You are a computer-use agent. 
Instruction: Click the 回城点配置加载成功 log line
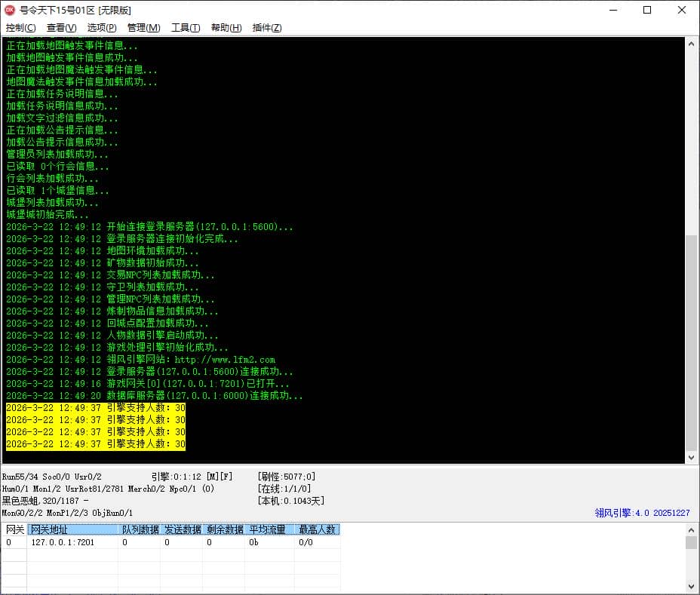coord(107,324)
